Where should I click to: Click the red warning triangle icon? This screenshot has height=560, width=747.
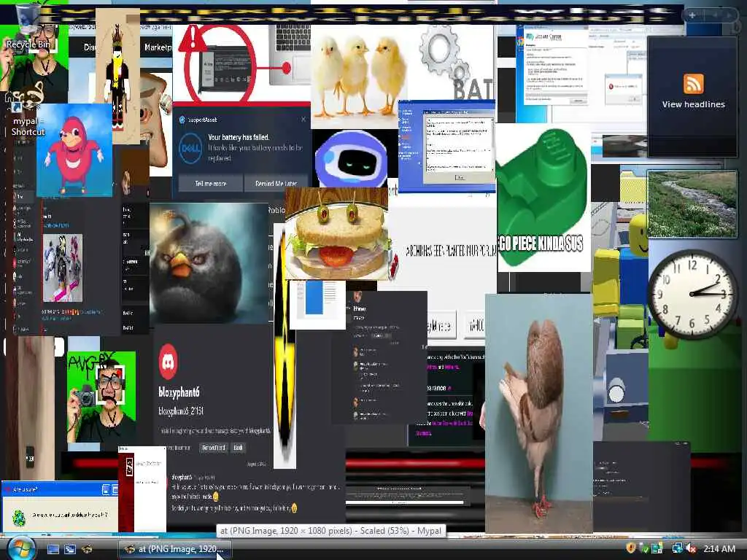193,40
